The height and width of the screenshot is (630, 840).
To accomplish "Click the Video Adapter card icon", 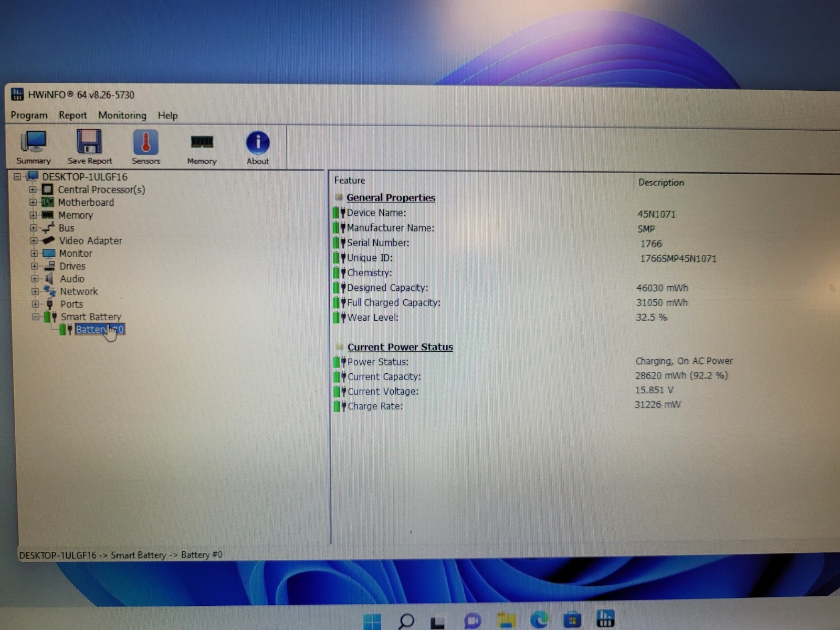I will (x=48, y=240).
